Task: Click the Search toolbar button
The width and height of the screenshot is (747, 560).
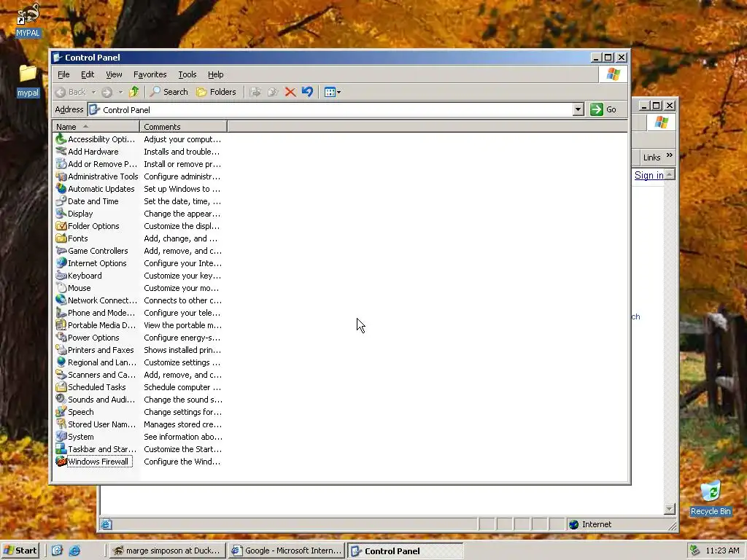Action: pyautogui.click(x=169, y=92)
